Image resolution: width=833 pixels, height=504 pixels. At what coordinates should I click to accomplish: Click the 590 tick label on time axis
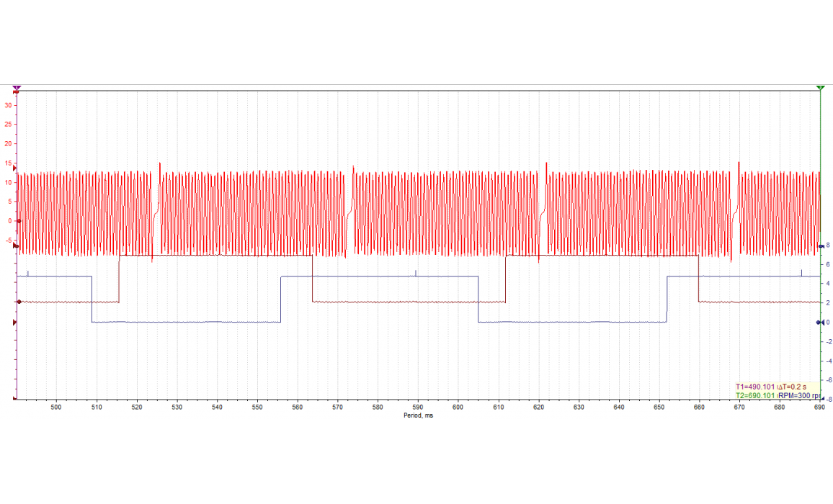(x=418, y=408)
